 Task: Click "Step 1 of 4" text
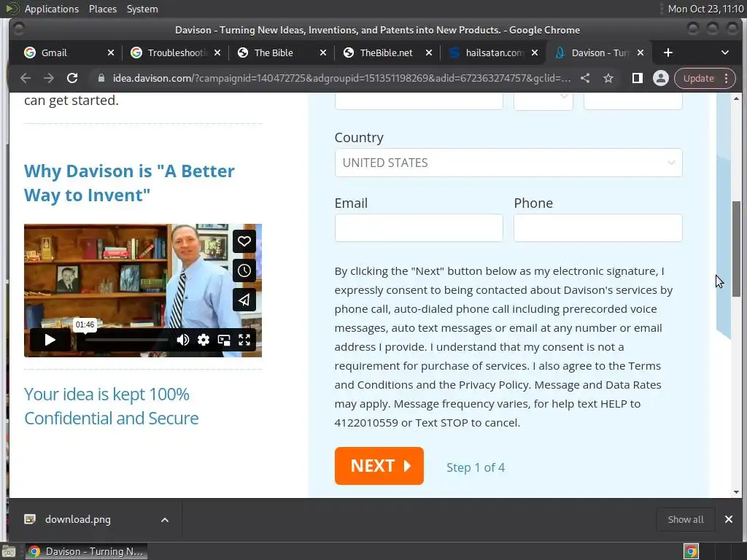click(476, 467)
